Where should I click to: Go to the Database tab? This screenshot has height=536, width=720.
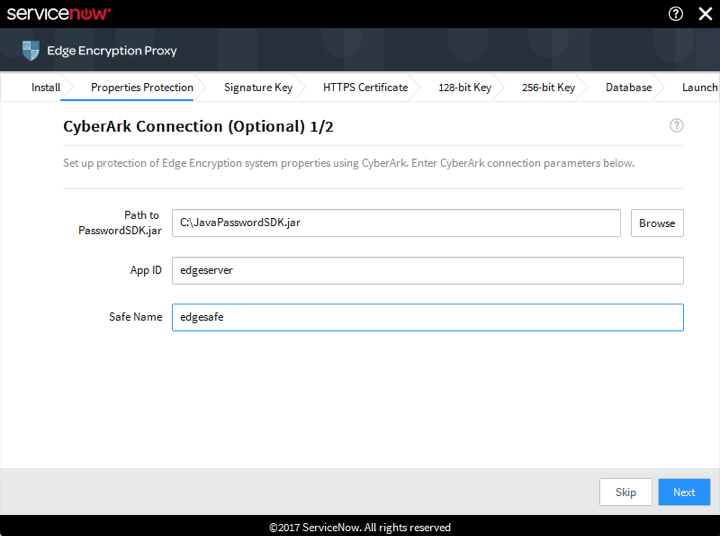click(x=629, y=87)
